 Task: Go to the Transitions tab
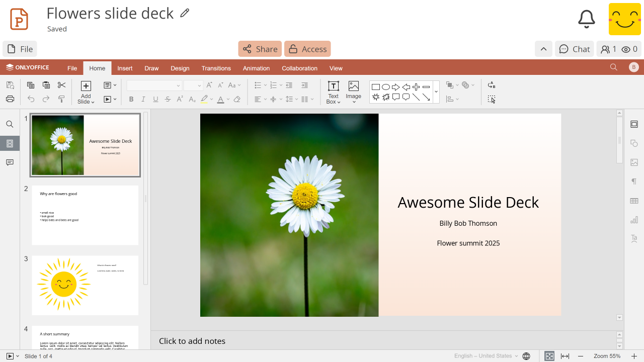coord(216,68)
